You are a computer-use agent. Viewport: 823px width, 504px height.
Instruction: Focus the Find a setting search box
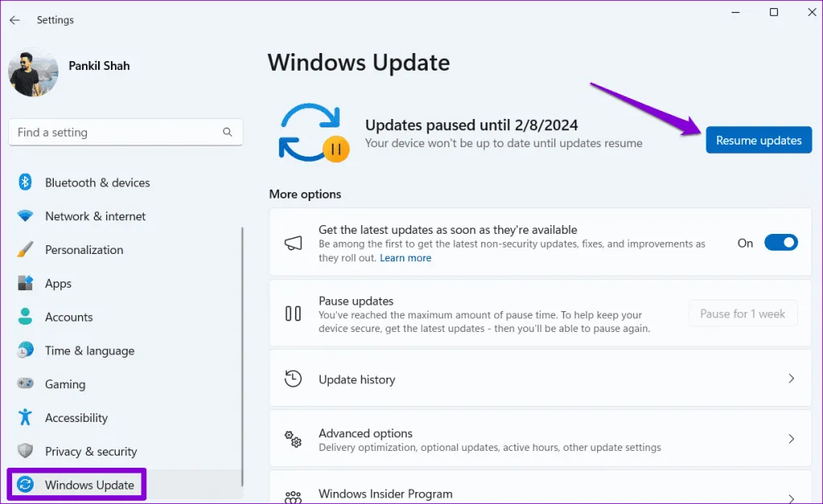pyautogui.click(x=117, y=133)
